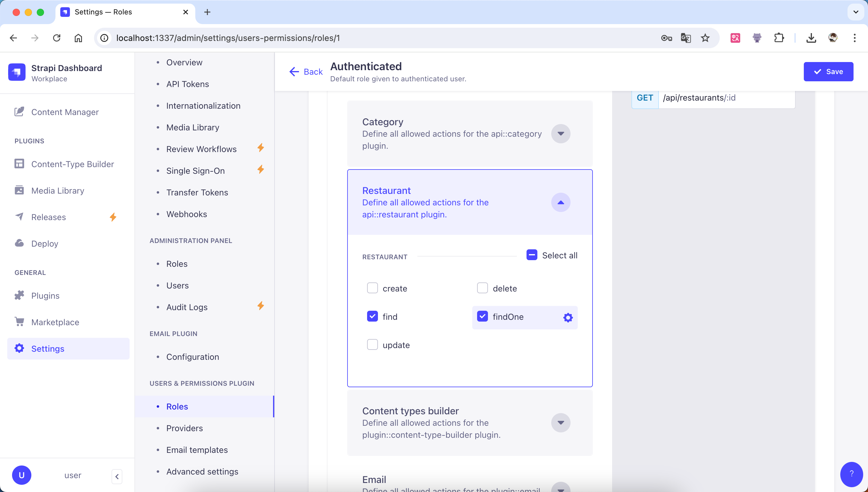The width and height of the screenshot is (868, 492).
Task: Click the Plugins icon
Action: pyautogui.click(x=20, y=295)
